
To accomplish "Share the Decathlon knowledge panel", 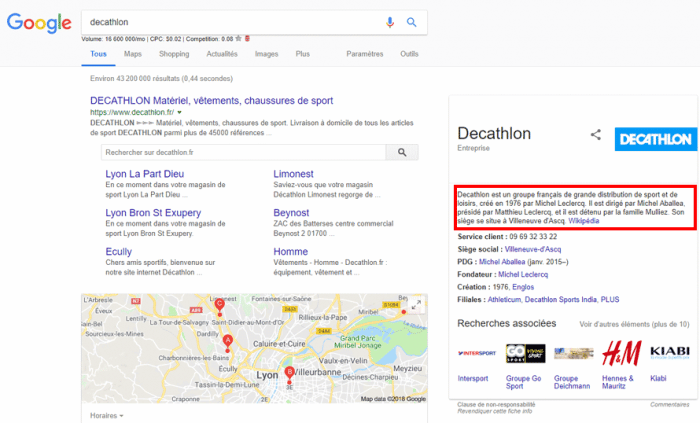I will [x=596, y=134].
